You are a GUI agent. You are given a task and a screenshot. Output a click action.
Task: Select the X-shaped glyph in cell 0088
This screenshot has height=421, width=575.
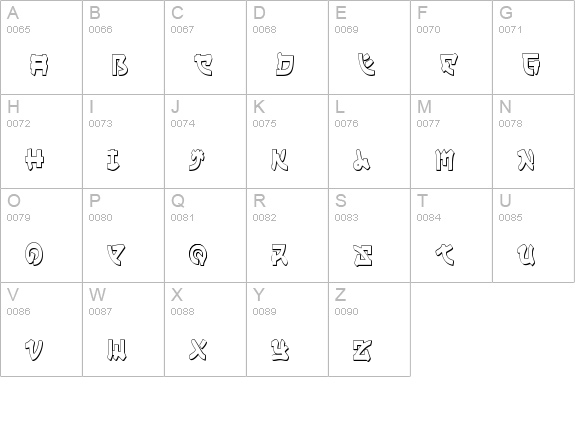tap(198, 349)
